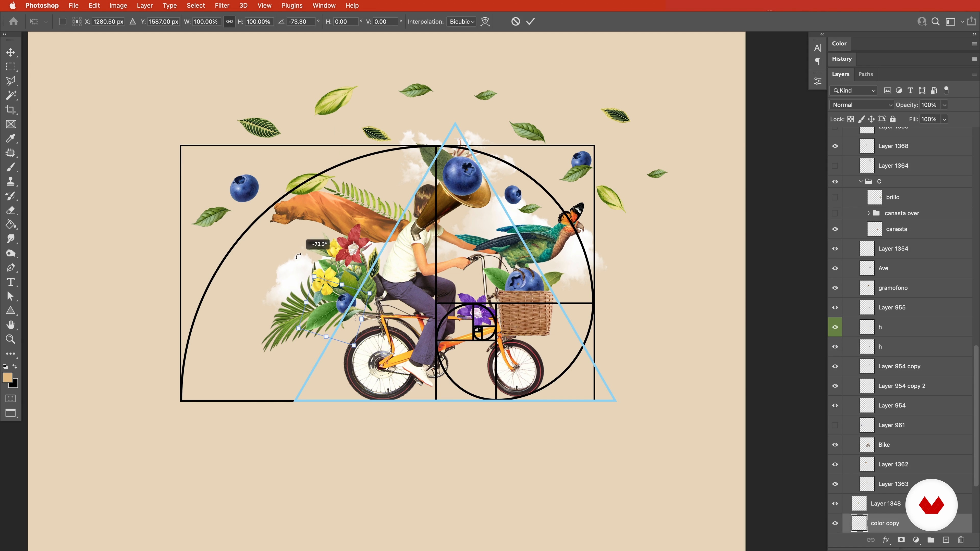The width and height of the screenshot is (980, 551).
Task: Select the Paint Bucket tool
Action: click(11, 225)
